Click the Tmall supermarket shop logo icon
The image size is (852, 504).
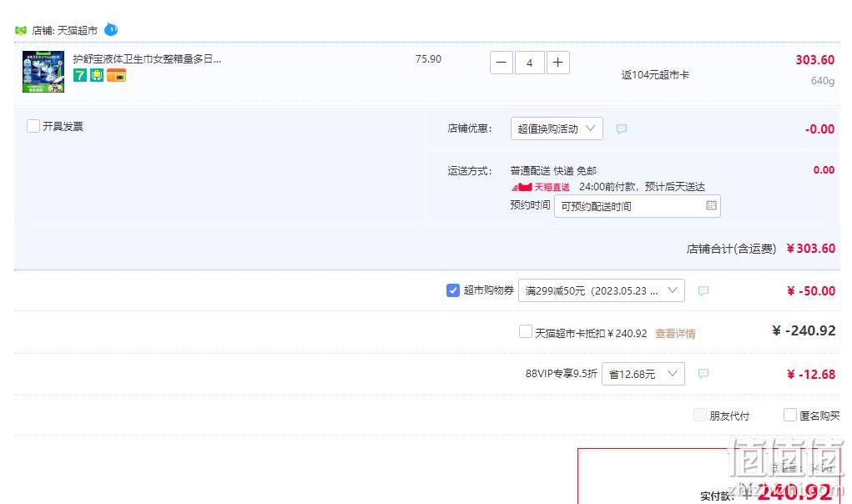pos(21,30)
